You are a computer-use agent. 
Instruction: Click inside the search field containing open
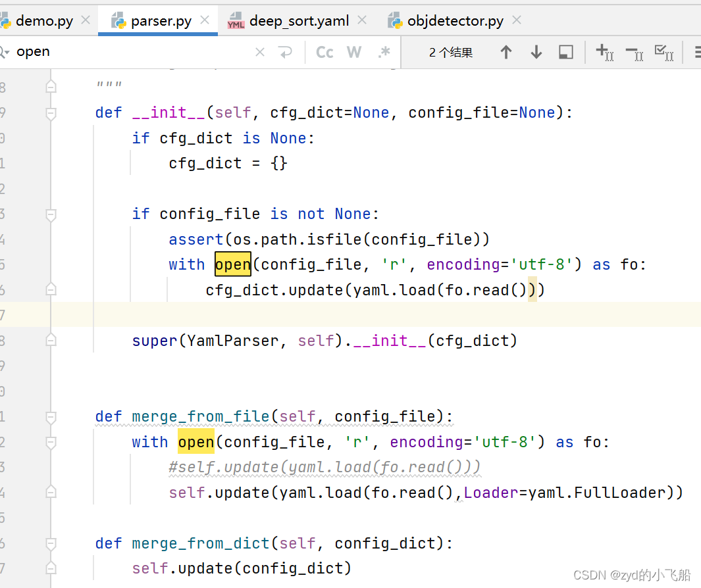[x=99, y=51]
